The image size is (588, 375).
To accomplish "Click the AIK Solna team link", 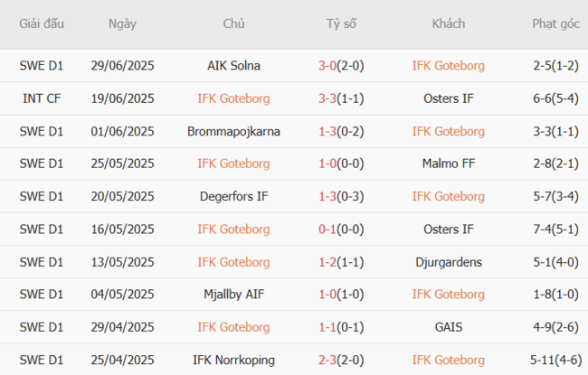I will (x=233, y=65).
